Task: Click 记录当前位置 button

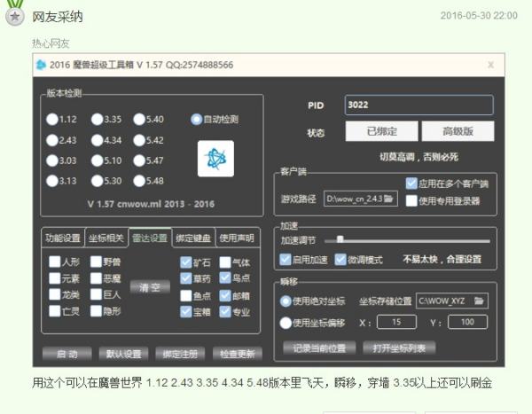Action: [319, 348]
